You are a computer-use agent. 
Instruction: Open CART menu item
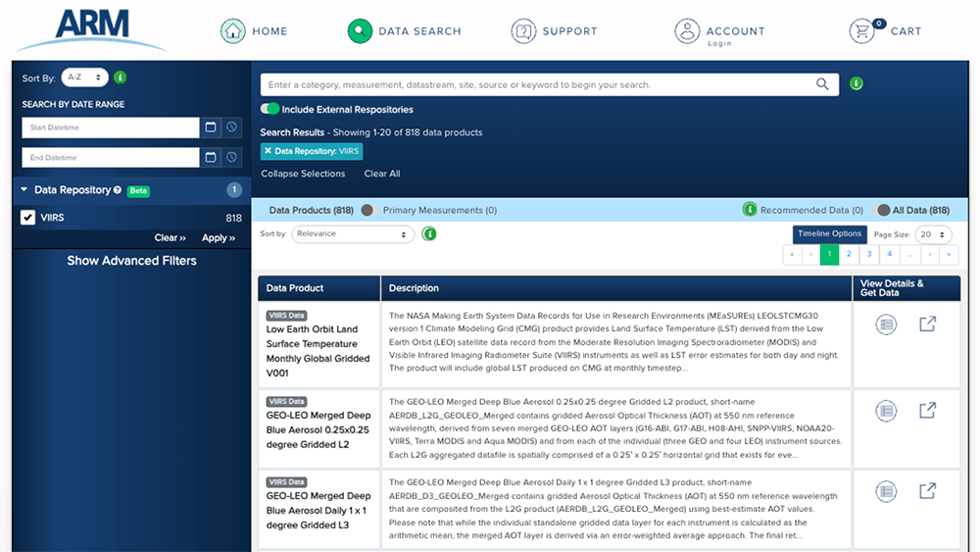tap(906, 31)
